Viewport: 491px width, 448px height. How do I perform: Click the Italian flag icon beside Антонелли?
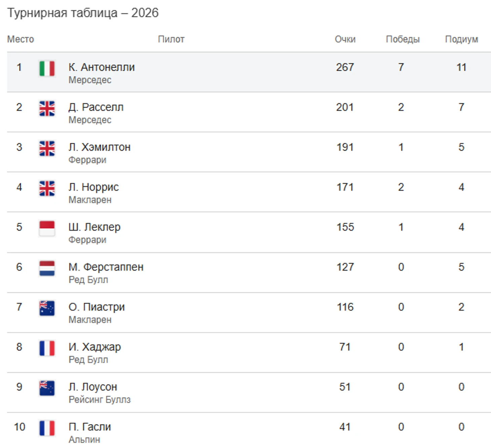click(47, 69)
